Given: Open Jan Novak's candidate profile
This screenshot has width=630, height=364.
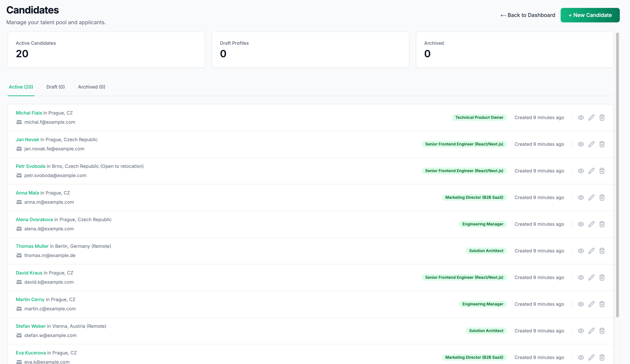Looking at the screenshot, I should coord(27,139).
